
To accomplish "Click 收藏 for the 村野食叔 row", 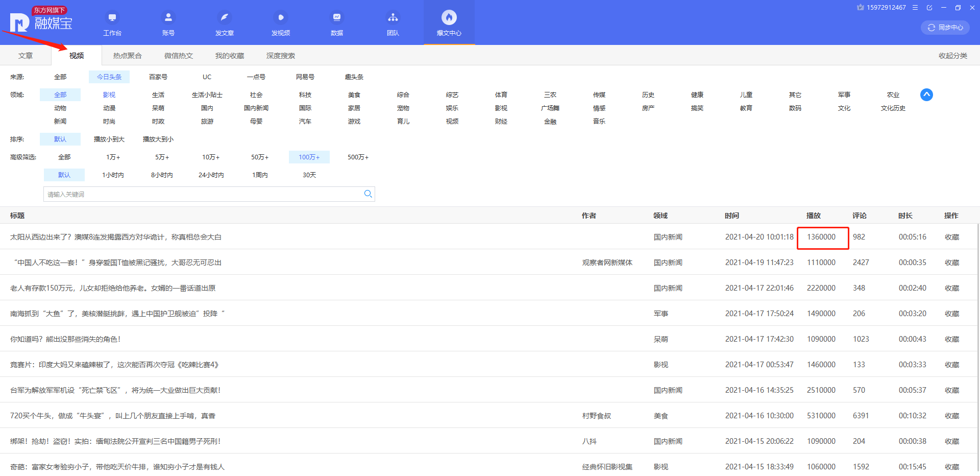I will pos(952,416).
